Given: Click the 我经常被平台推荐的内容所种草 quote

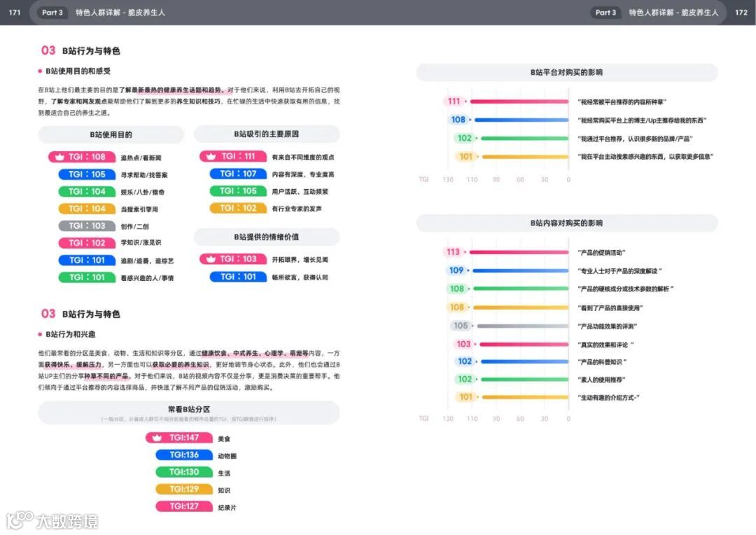Looking at the screenshot, I should point(622,102).
